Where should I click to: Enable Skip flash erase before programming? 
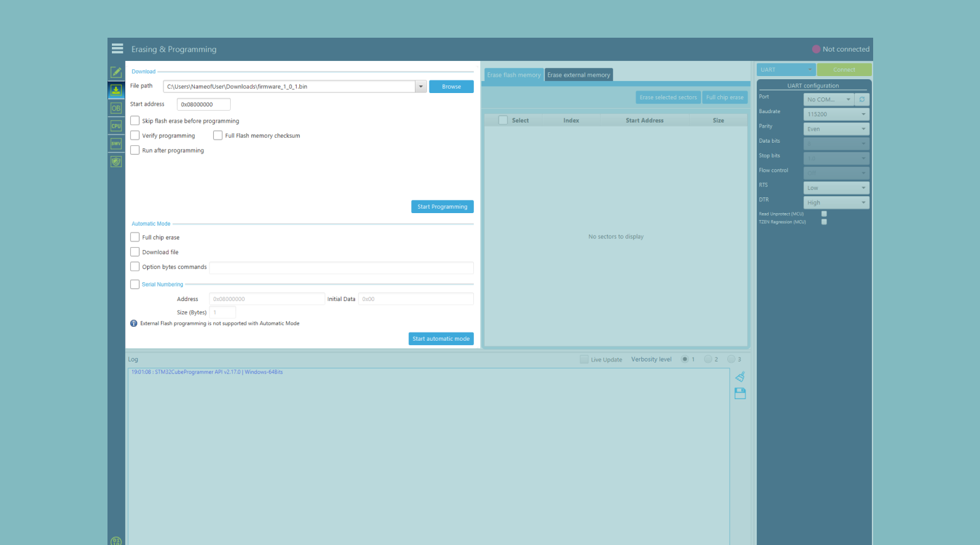135,121
